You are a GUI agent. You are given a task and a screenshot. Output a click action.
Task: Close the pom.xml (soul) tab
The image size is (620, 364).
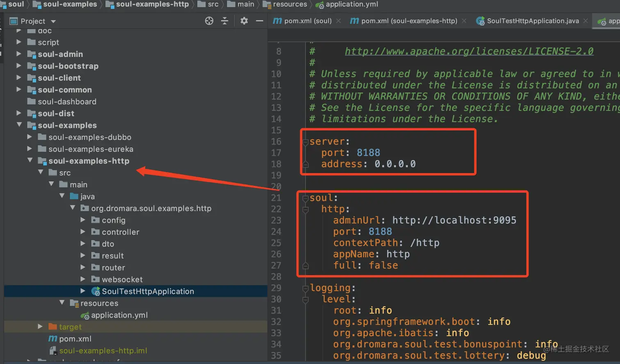338,21
